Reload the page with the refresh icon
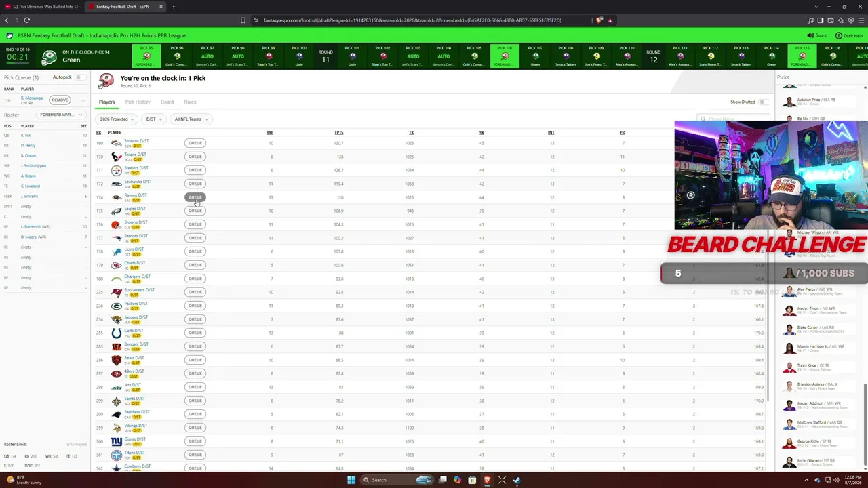The width and height of the screenshot is (868, 488). (x=27, y=20)
